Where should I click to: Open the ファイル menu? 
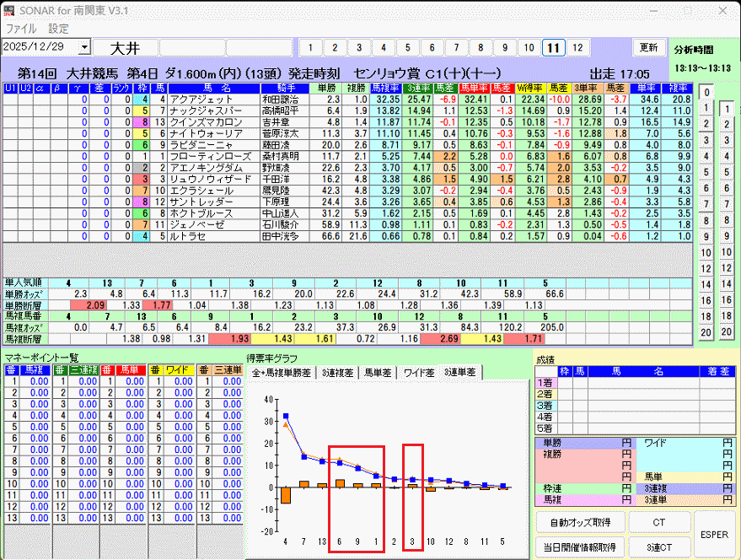[21, 28]
